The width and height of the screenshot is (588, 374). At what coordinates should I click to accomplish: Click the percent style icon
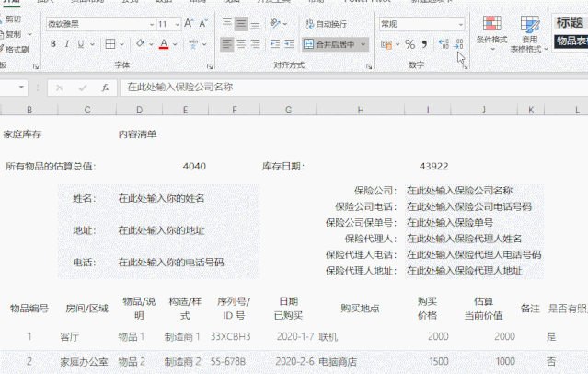click(410, 43)
